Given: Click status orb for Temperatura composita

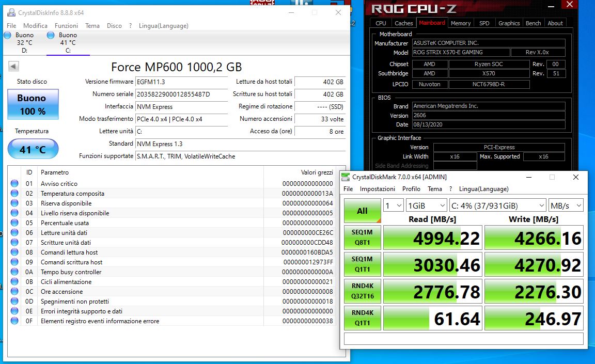Looking at the screenshot, I should pyautogui.click(x=15, y=194).
